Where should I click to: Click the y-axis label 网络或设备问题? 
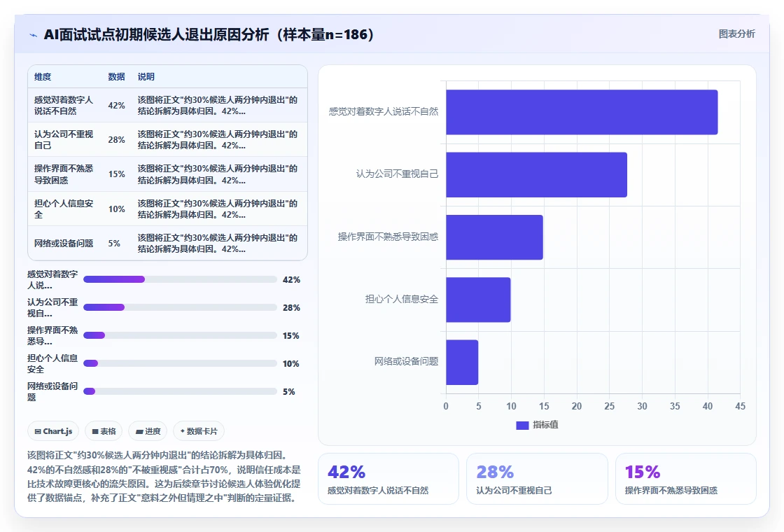point(407,361)
